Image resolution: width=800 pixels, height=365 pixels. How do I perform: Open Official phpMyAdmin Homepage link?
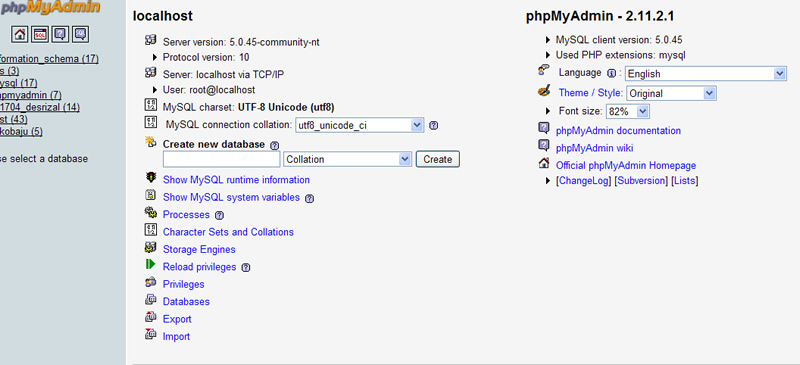tap(626, 165)
